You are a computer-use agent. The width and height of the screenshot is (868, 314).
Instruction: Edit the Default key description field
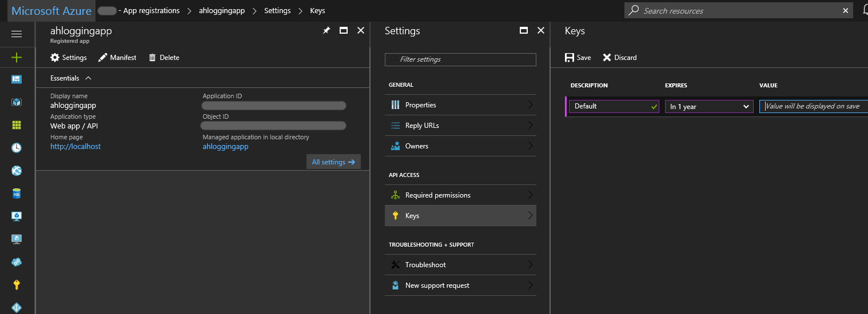pyautogui.click(x=614, y=106)
